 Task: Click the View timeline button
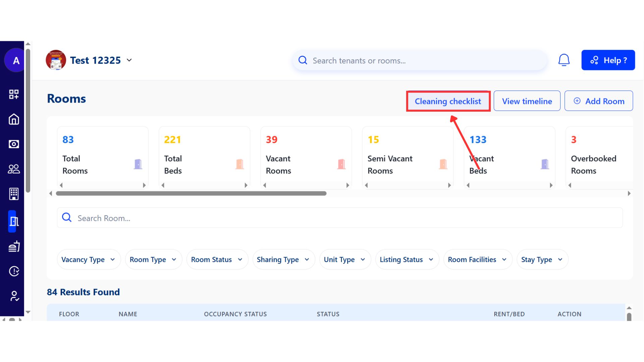tap(527, 101)
